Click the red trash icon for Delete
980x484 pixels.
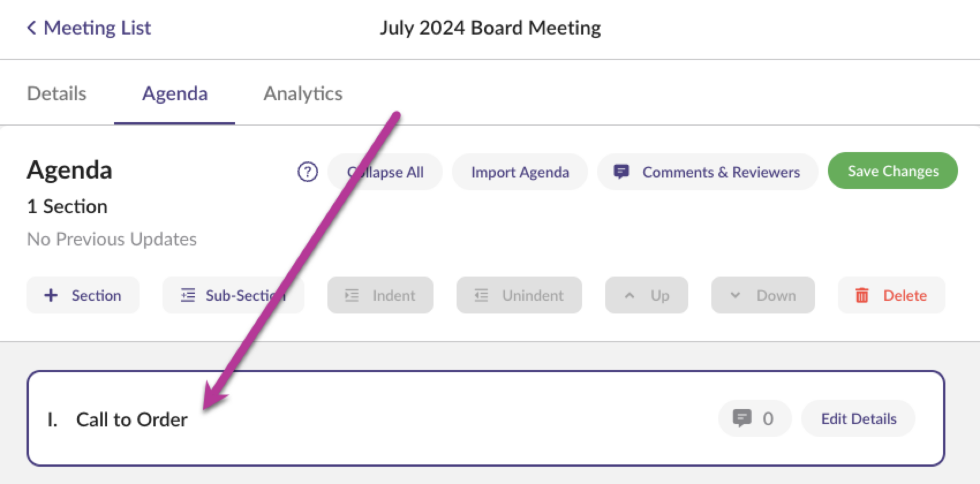862,295
